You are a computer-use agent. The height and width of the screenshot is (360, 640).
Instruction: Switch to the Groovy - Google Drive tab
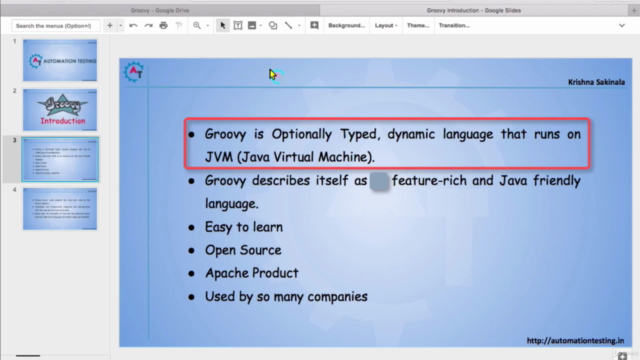tap(160, 10)
